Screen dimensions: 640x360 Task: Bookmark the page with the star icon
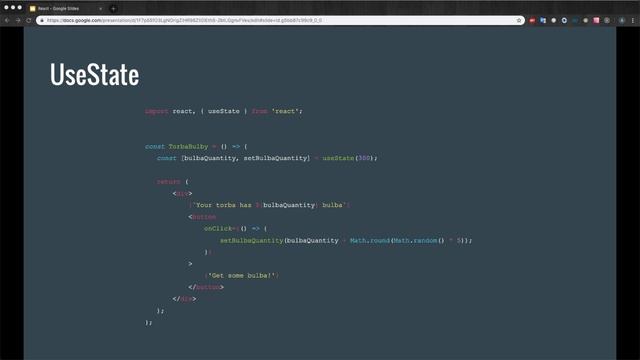point(519,20)
